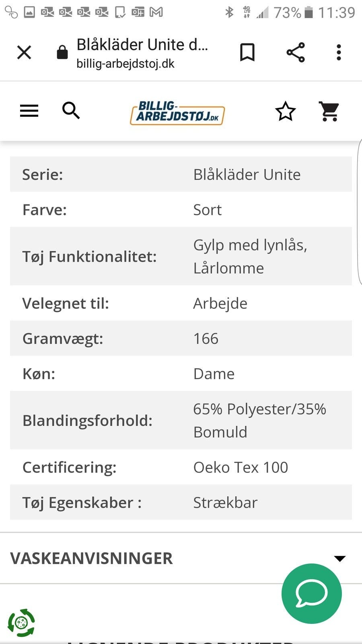
Task: Close the browser tab with X
Action: 24,52
